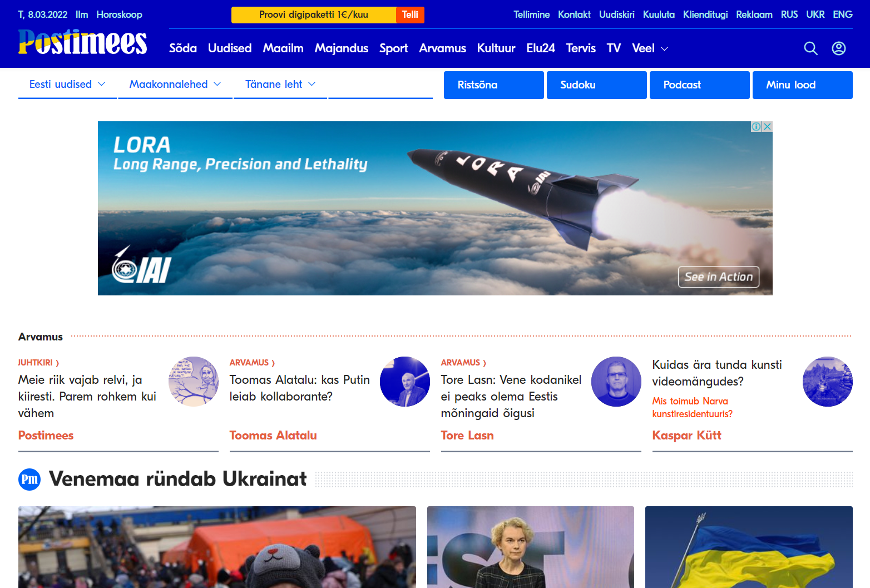This screenshot has width=870, height=588.
Task: Select Majandus in the main navigation
Action: pos(341,48)
